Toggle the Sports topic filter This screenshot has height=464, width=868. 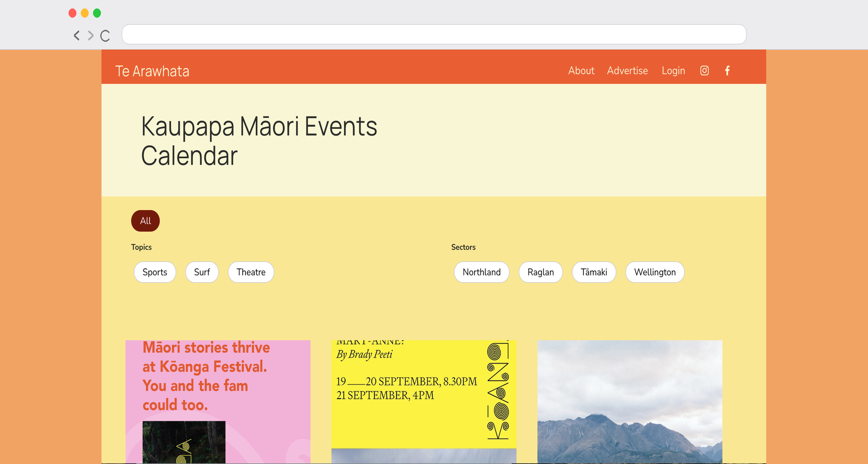coord(155,272)
